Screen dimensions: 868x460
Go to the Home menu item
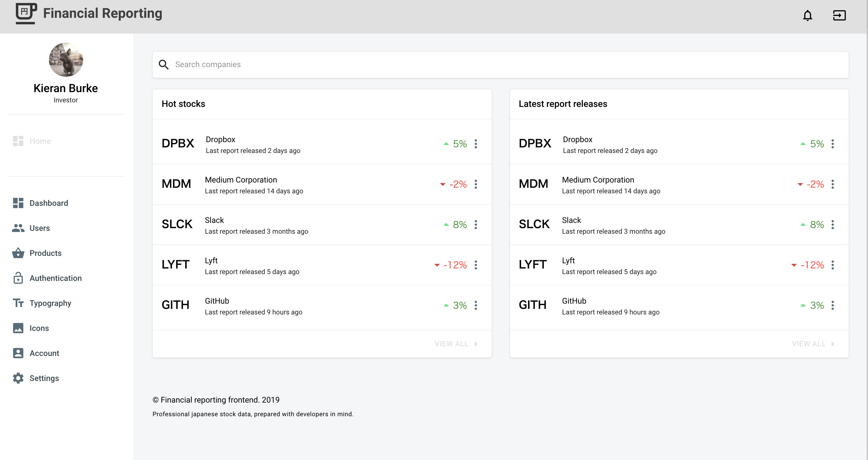pyautogui.click(x=66, y=141)
